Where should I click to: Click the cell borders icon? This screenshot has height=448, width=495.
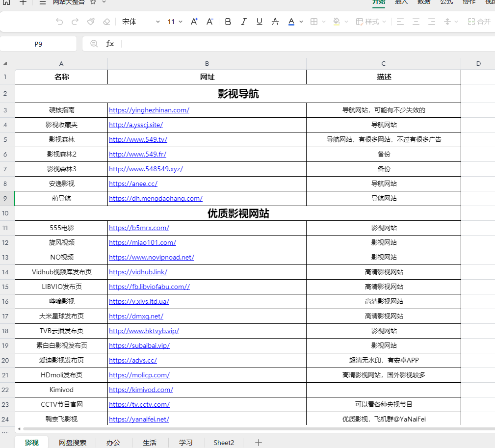pyautogui.click(x=314, y=22)
